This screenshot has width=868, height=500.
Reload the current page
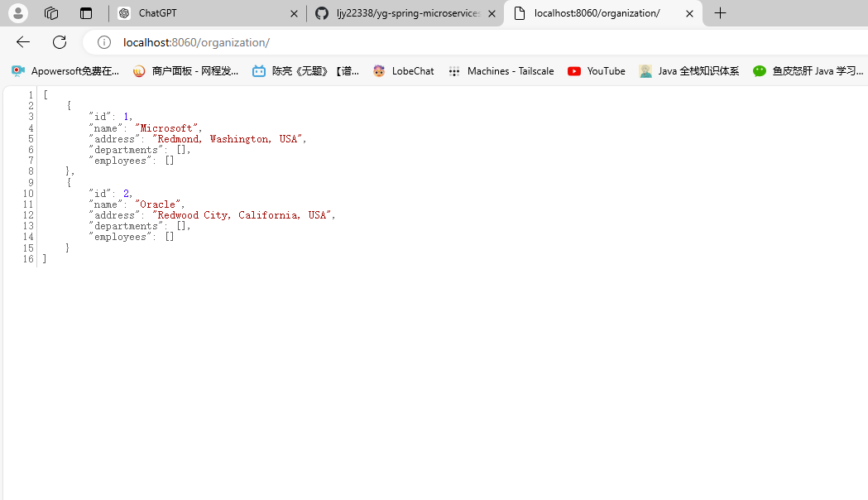60,42
